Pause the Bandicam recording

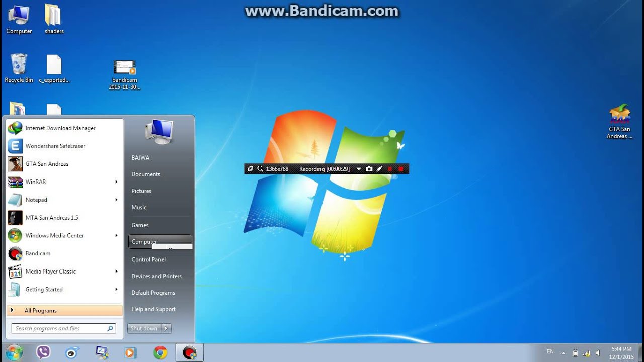(390, 169)
